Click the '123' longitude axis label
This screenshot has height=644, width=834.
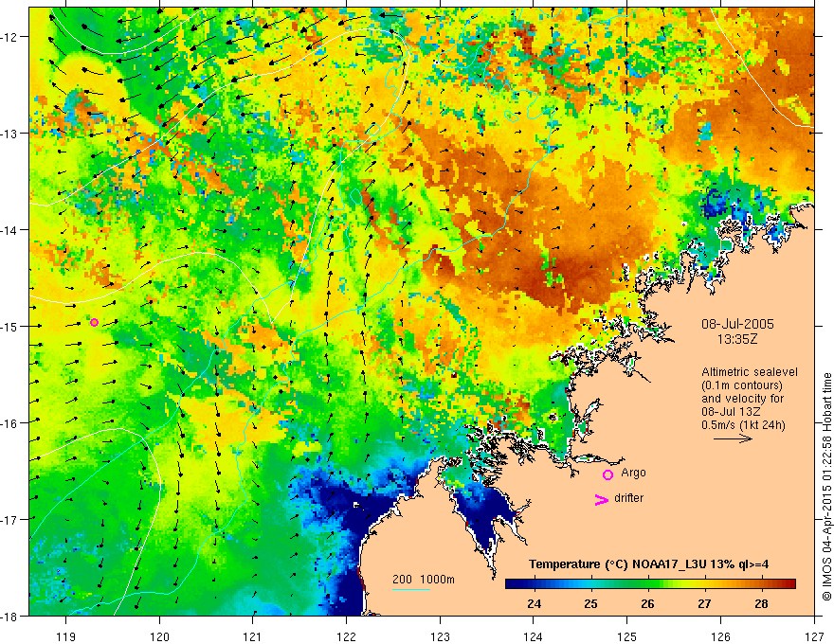[440, 636]
